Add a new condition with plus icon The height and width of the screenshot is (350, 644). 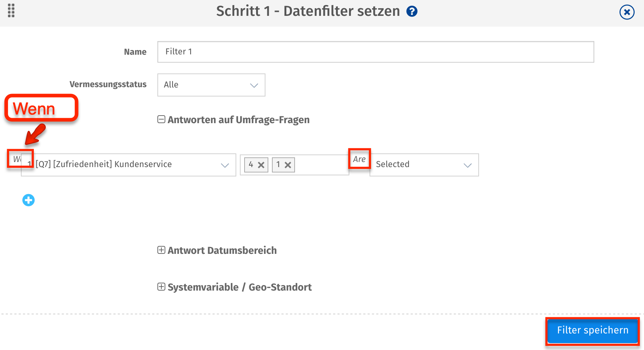tap(28, 200)
